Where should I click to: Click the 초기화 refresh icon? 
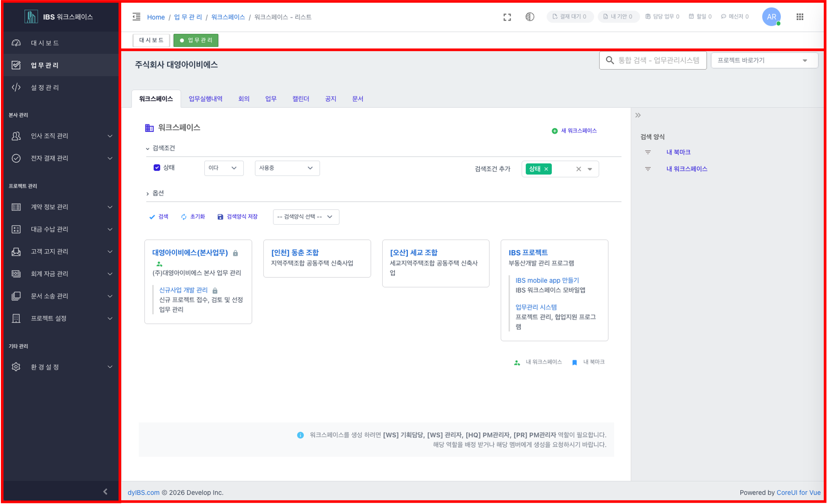coord(184,217)
